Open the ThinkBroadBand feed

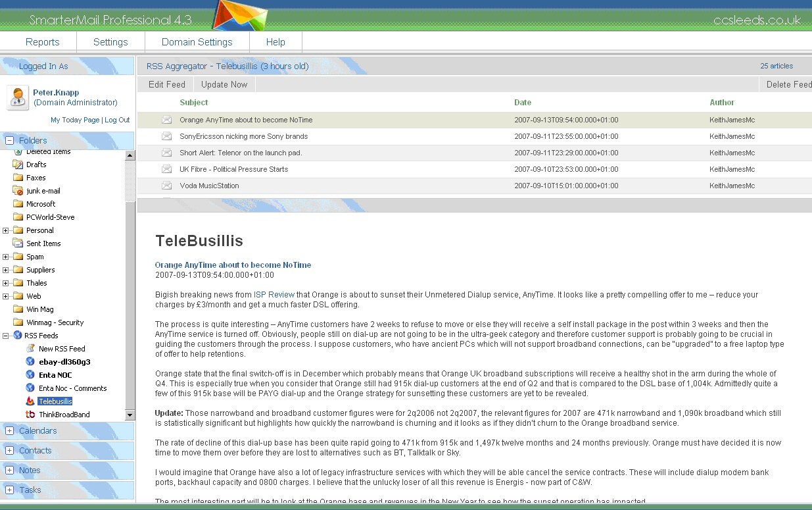(64, 415)
